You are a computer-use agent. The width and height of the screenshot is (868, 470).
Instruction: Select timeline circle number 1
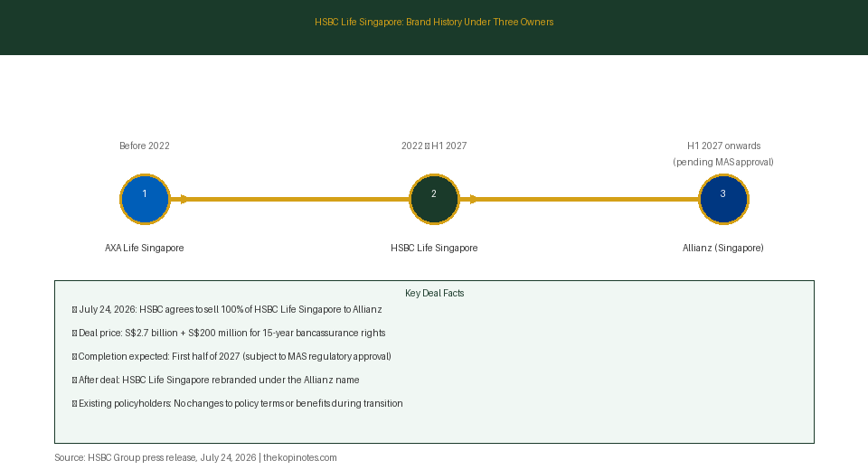point(145,199)
